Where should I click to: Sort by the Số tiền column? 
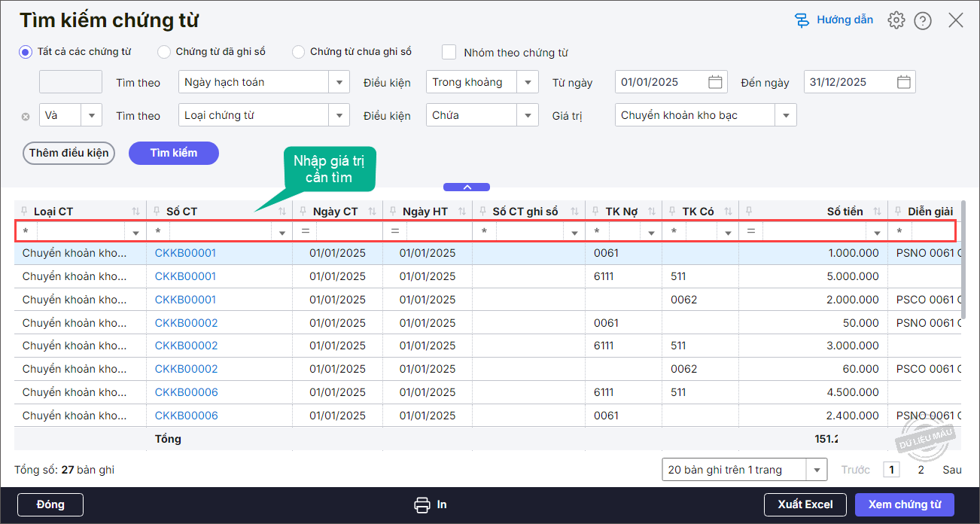(x=878, y=212)
